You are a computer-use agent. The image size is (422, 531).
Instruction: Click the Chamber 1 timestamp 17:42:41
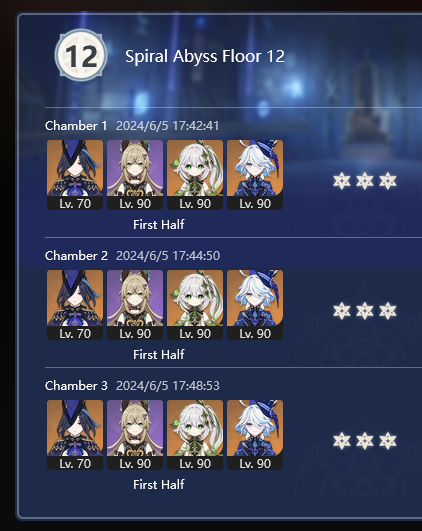[195, 126]
